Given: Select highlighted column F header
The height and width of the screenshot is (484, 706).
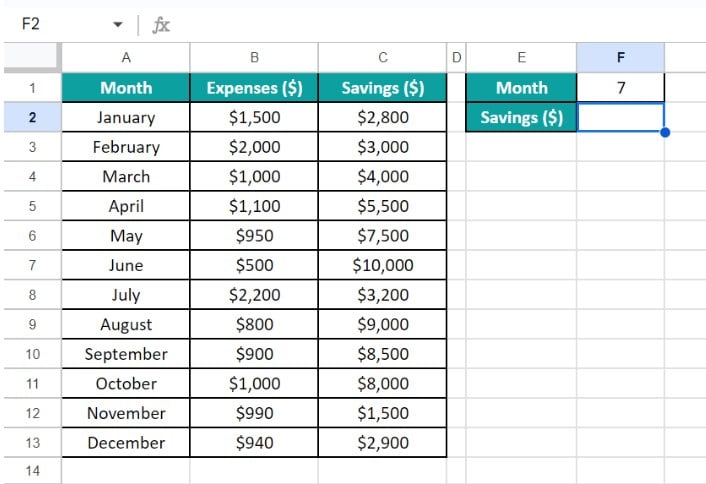Looking at the screenshot, I should [620, 58].
